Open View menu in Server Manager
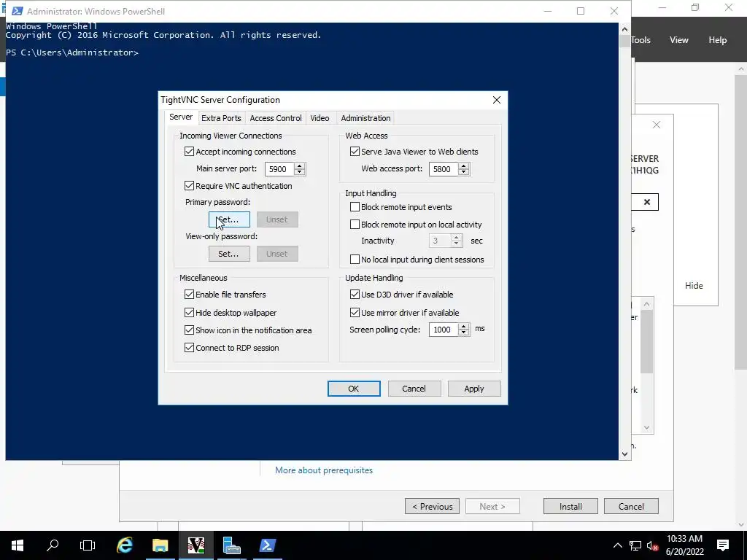 [679, 40]
